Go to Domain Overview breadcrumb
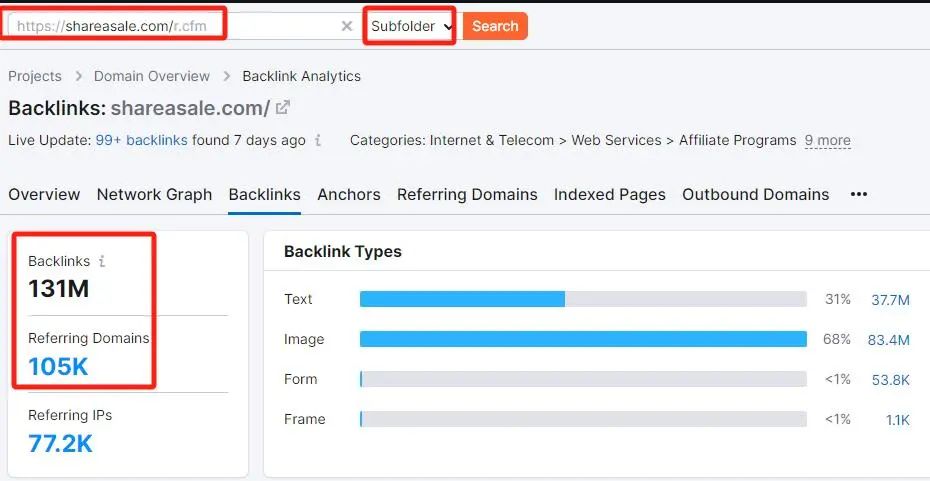Screen dimensions: 930x481 152,77
